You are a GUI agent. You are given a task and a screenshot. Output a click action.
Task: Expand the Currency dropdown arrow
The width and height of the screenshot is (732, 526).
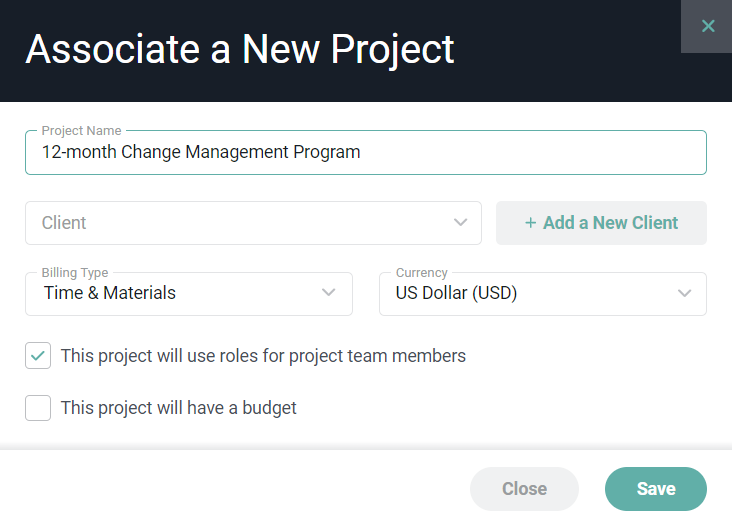684,293
